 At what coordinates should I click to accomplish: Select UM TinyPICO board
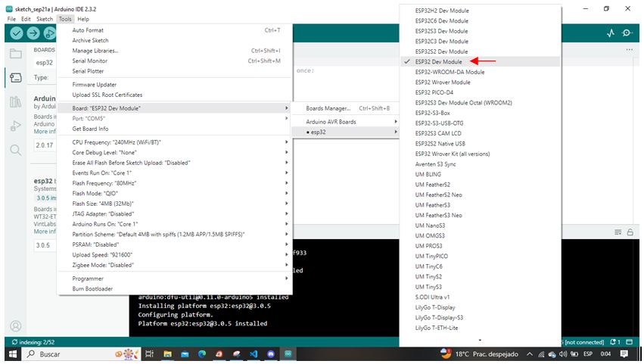coord(480,256)
